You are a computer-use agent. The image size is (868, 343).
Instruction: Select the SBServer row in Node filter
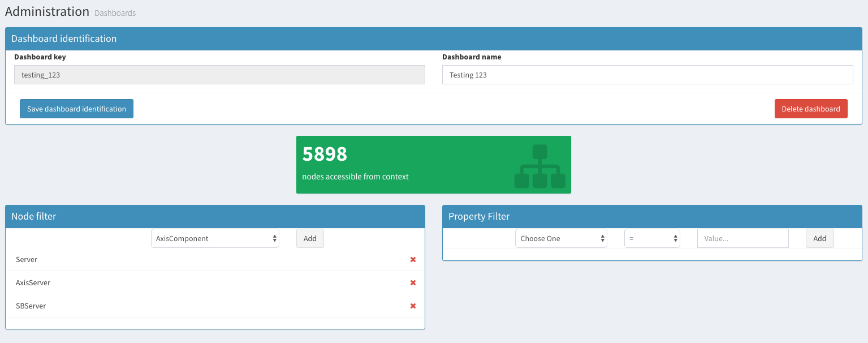point(215,306)
